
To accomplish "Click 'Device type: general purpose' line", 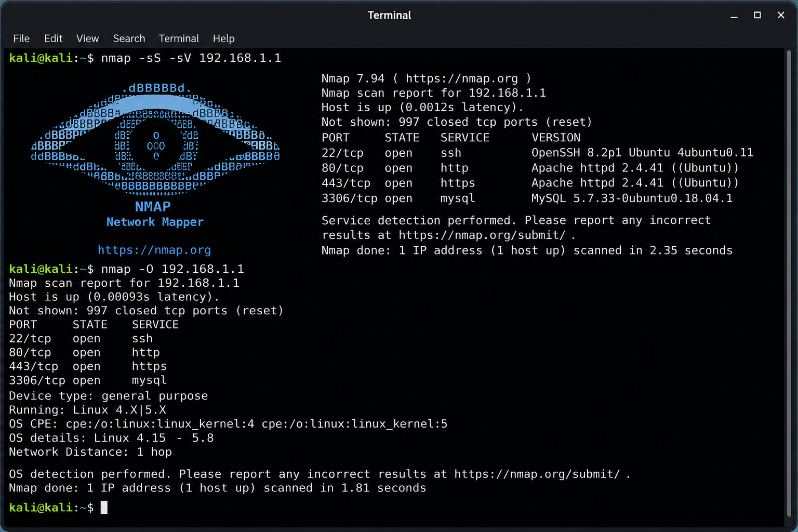I will (x=108, y=396).
